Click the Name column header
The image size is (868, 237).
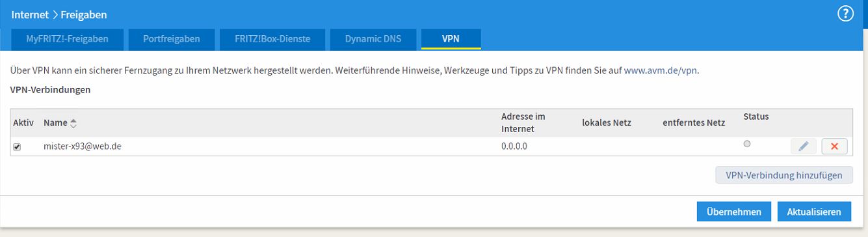click(x=55, y=122)
